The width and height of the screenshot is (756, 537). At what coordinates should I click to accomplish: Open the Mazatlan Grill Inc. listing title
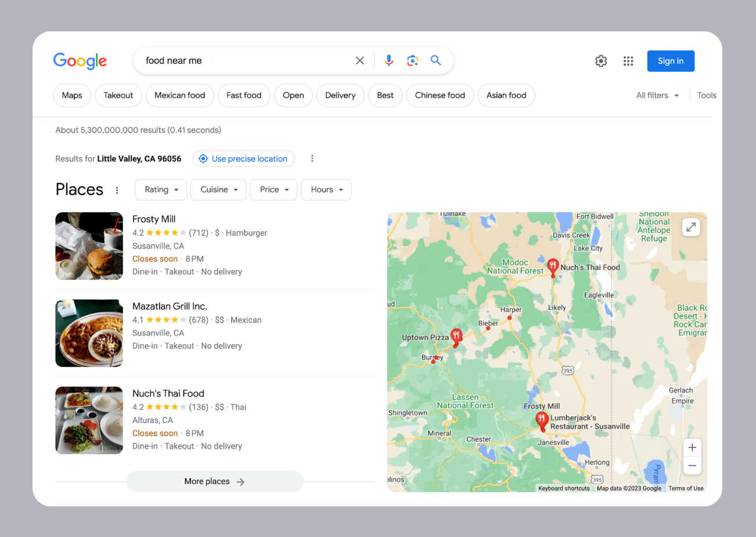click(x=170, y=306)
